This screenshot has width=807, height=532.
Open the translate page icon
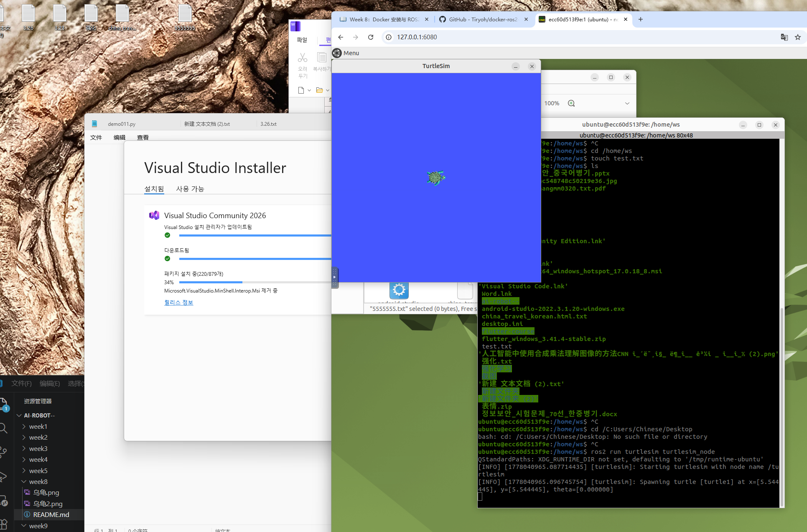(784, 37)
